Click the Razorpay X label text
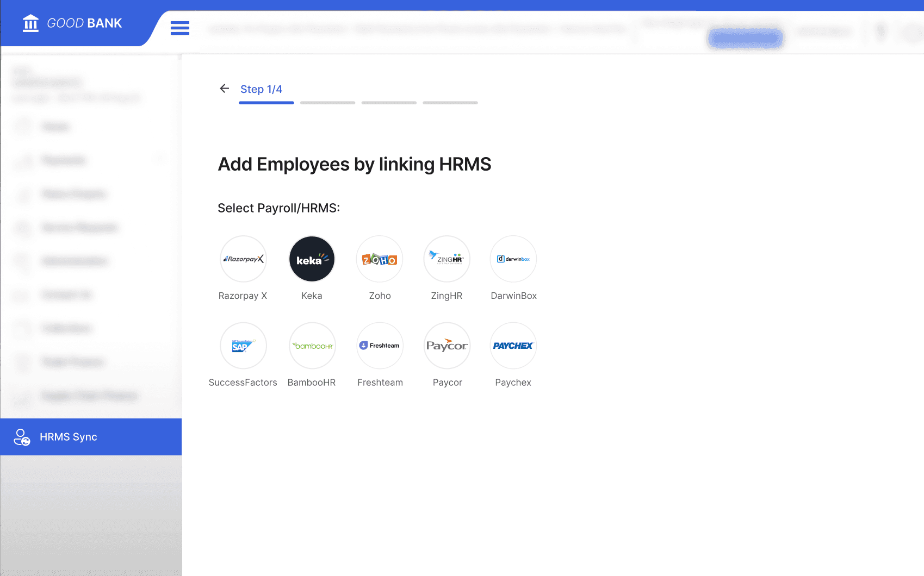Image resolution: width=924 pixels, height=576 pixels. 243,296
